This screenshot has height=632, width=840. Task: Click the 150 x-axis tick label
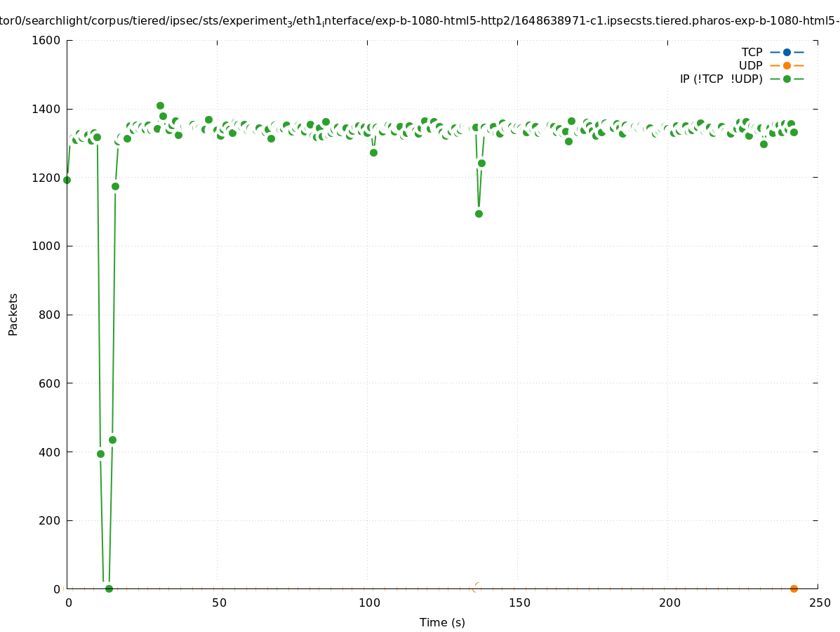tap(519, 603)
